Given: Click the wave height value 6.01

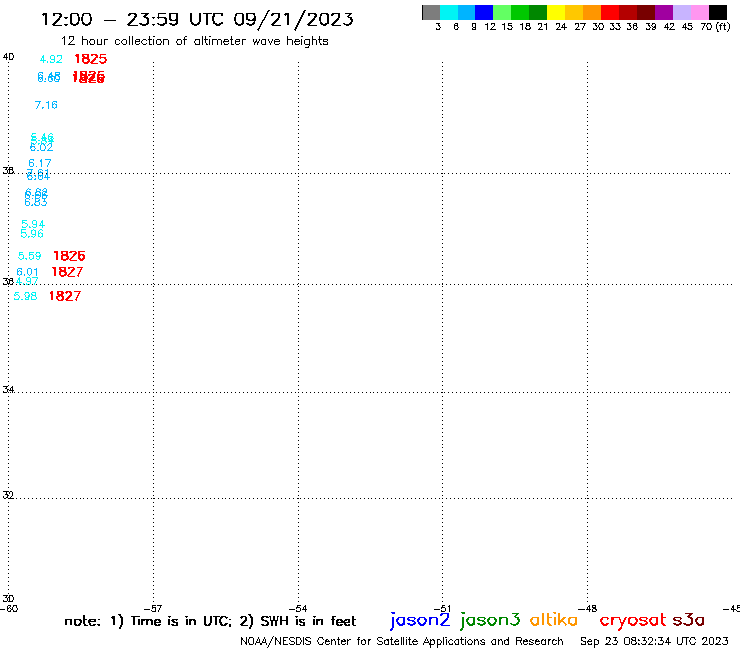Looking at the screenshot, I should (x=27, y=272).
